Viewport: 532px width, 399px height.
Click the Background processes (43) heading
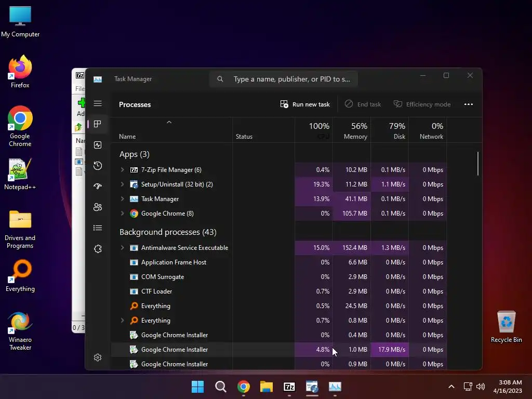click(168, 232)
